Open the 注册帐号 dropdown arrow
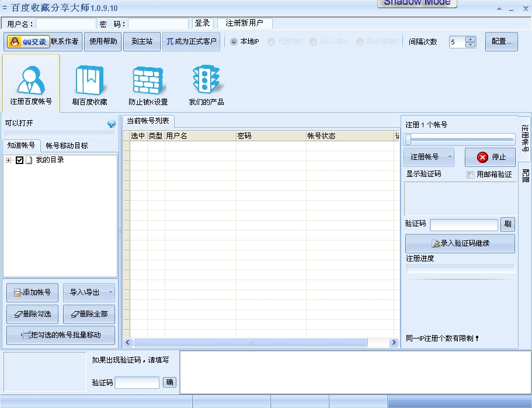The image size is (532, 408). [450, 156]
